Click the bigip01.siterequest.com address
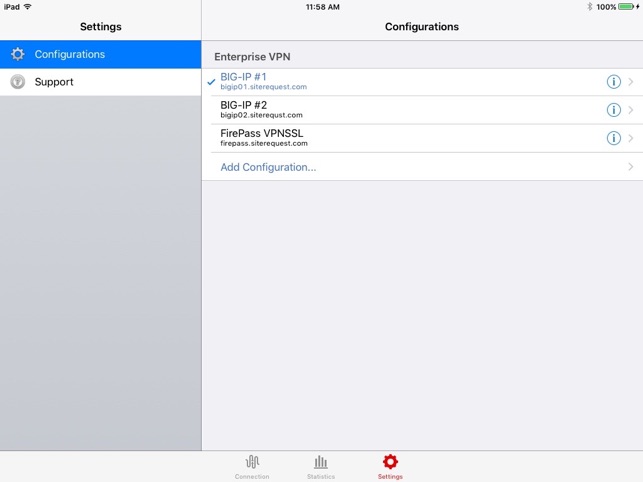Image resolution: width=643 pixels, height=482 pixels. [x=264, y=87]
